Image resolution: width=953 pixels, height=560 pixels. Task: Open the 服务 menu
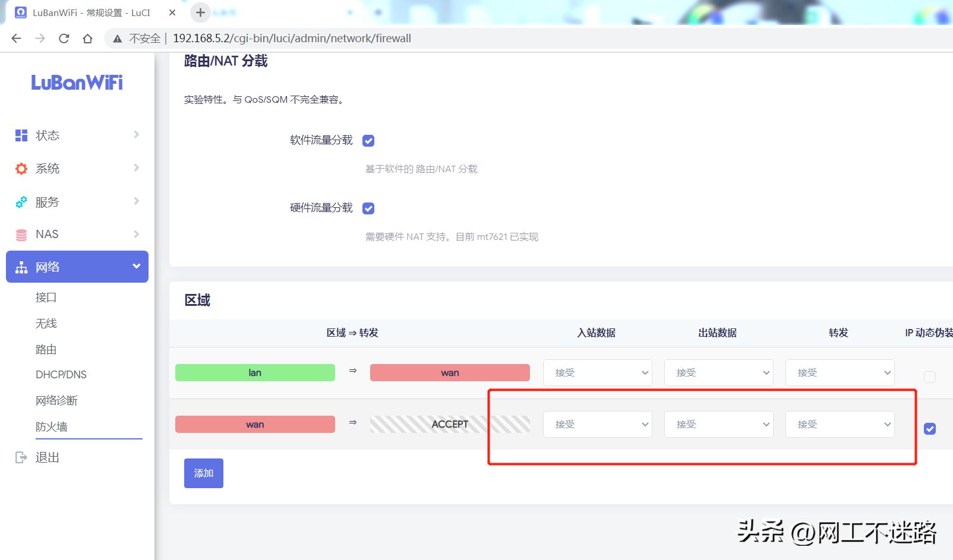[77, 202]
